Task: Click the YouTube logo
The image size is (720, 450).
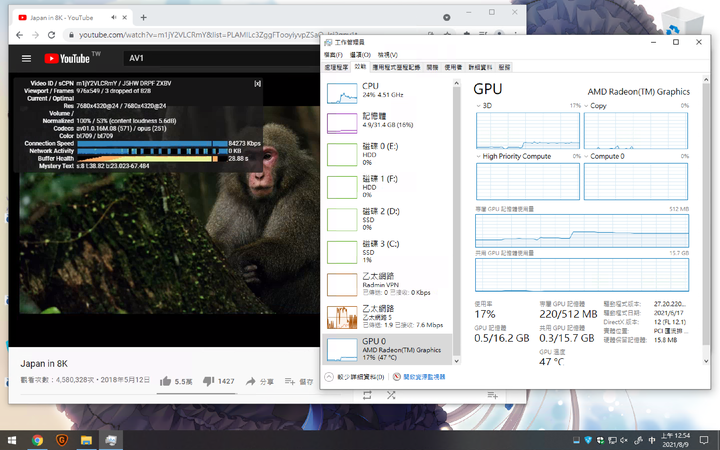Action: point(67,58)
